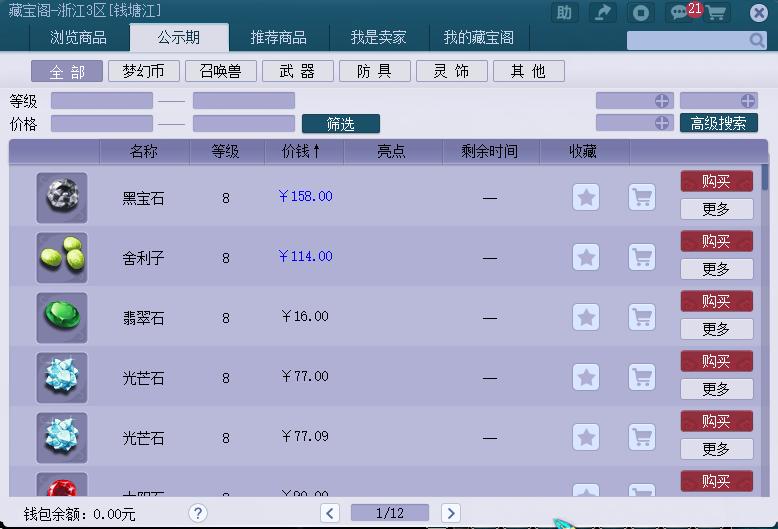Click the share arrow icon in title bar
The height and width of the screenshot is (529, 778).
(x=602, y=12)
